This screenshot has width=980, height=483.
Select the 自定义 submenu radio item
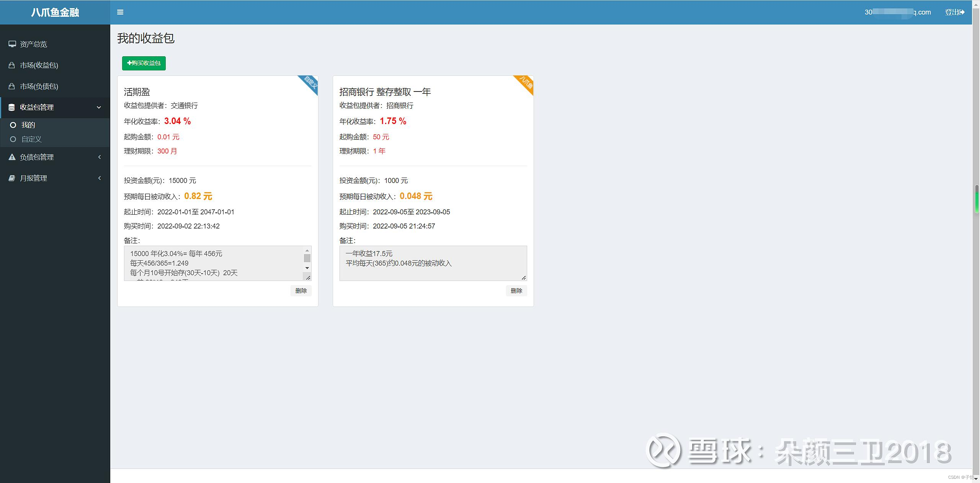point(13,139)
